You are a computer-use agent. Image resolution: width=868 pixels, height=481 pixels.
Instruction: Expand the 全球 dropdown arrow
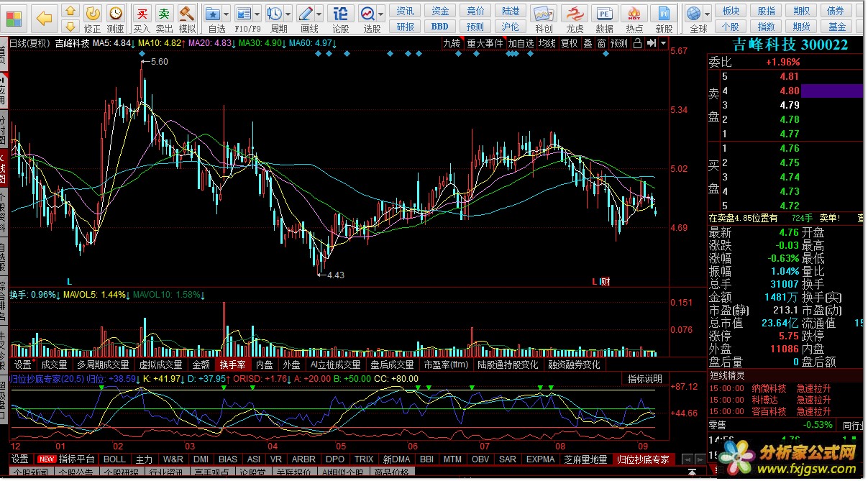click(708, 14)
